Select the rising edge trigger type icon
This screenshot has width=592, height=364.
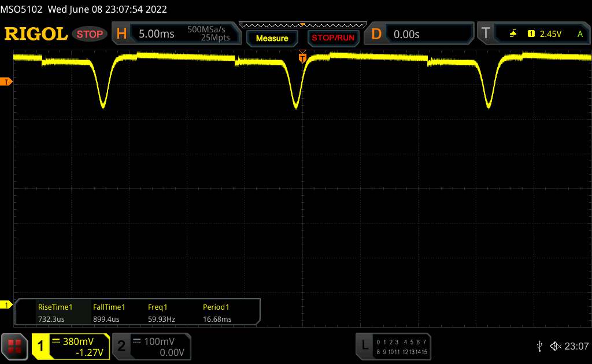tap(513, 34)
